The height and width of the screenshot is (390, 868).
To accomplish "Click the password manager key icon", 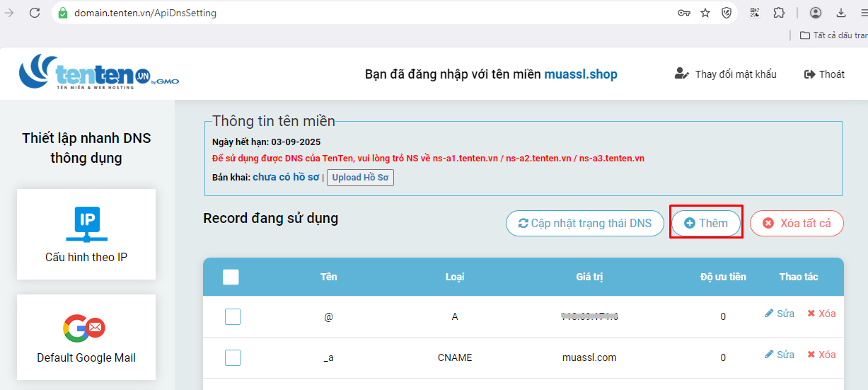I will pyautogui.click(x=684, y=13).
